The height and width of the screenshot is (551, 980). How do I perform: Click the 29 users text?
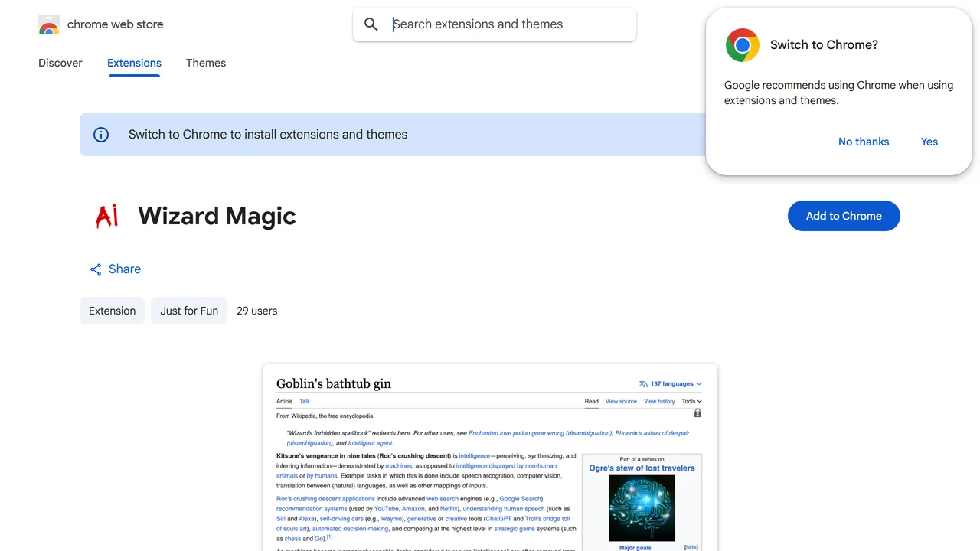coord(257,311)
